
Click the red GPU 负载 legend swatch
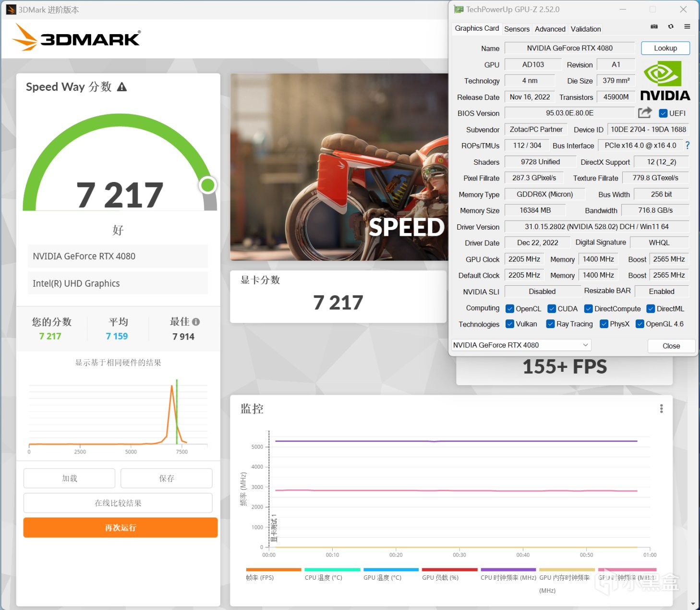pyautogui.click(x=449, y=570)
